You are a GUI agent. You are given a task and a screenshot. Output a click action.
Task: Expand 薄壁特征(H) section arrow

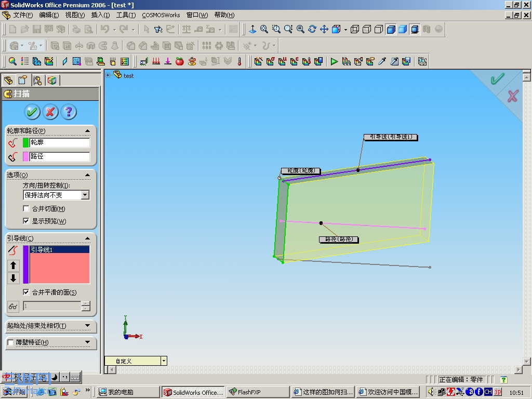coord(87,342)
